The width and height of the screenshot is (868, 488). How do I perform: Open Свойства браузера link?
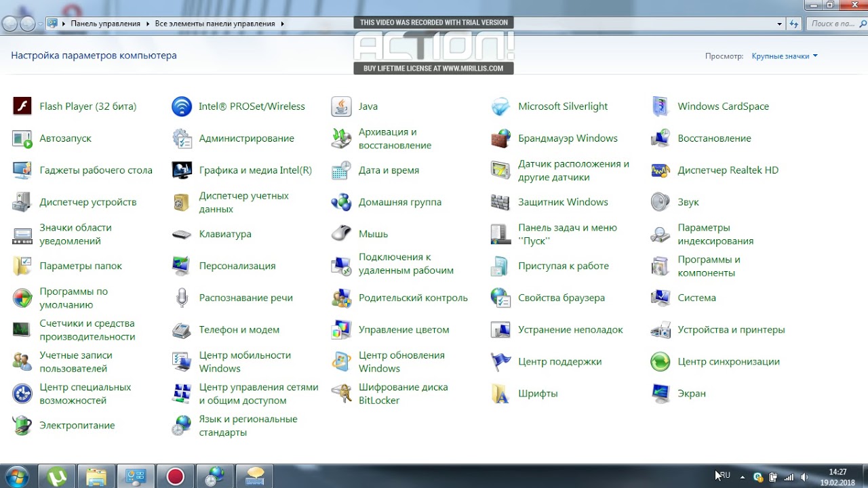click(x=561, y=298)
